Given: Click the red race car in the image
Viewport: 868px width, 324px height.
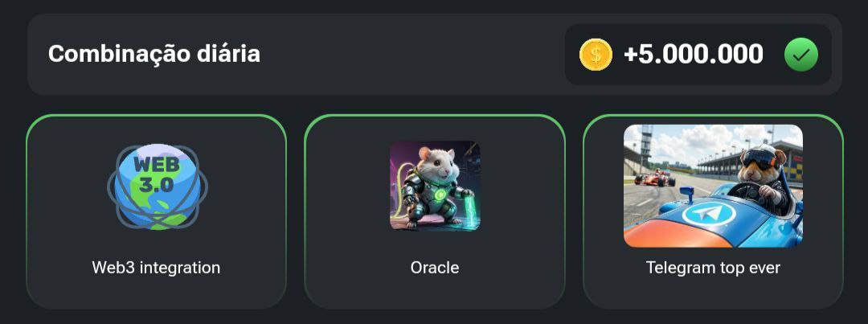Looking at the screenshot, I should coord(655,178).
